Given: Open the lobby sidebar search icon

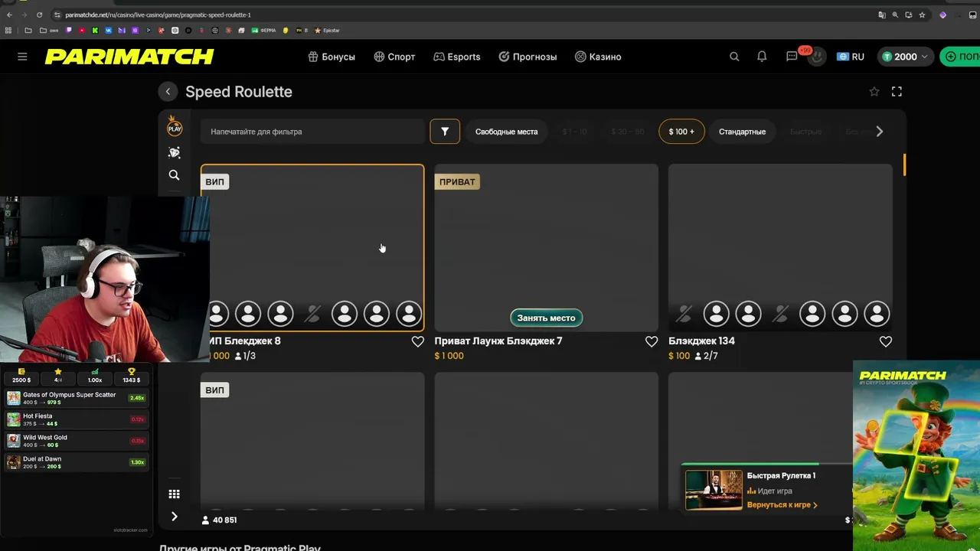Looking at the screenshot, I should coord(175,175).
